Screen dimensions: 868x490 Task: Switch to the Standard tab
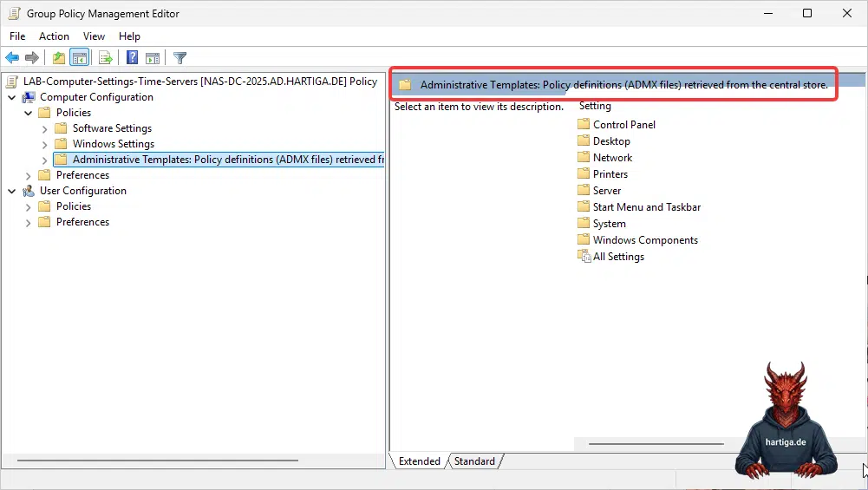[474, 461]
